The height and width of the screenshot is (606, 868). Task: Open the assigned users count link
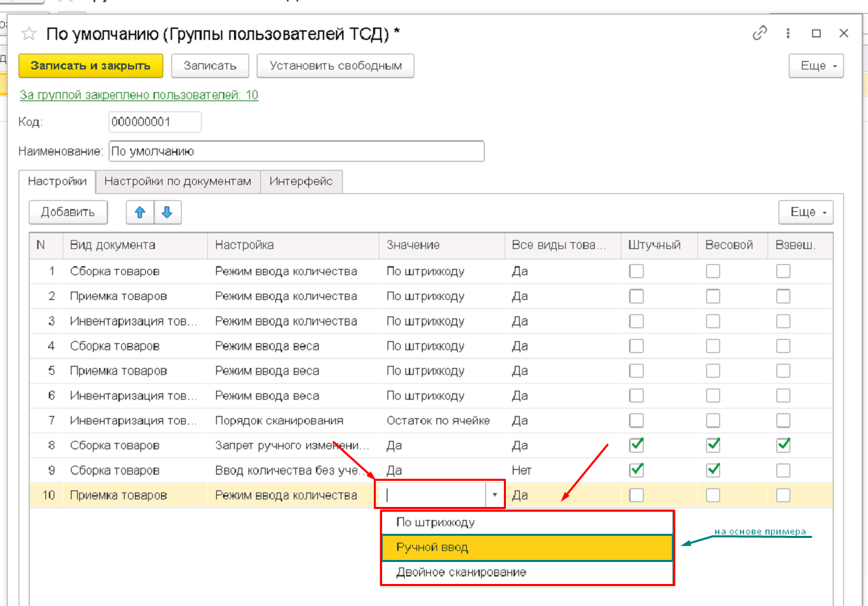tap(139, 95)
